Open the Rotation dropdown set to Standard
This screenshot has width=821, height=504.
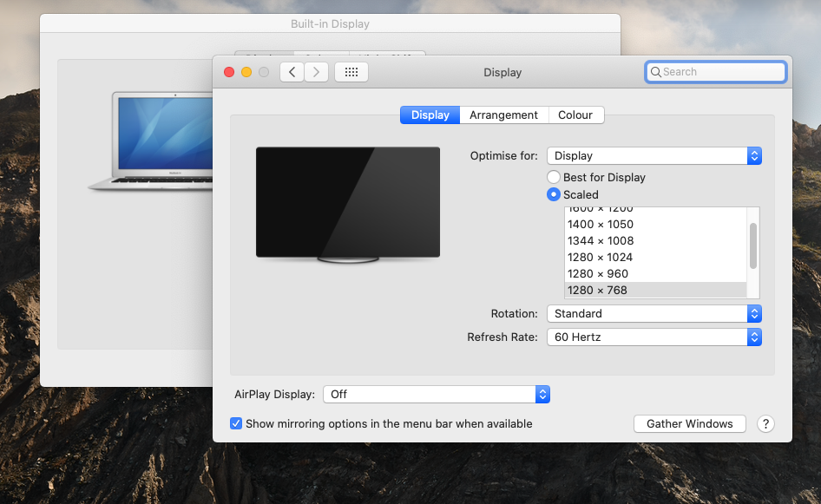tap(654, 314)
